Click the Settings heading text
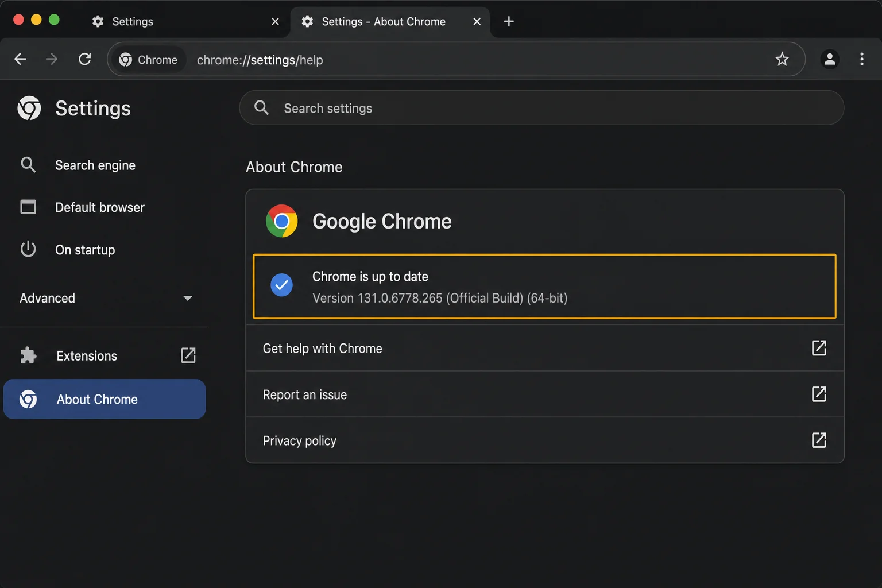 pyautogui.click(x=93, y=109)
